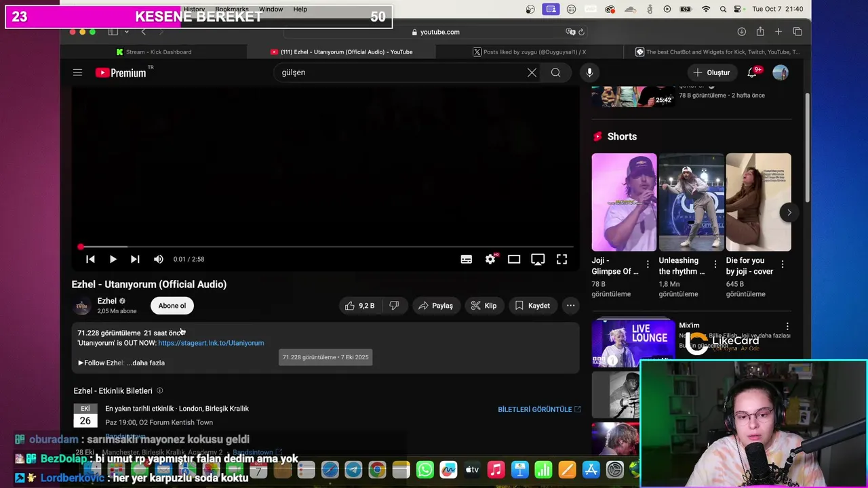Open more actions three-dot menu

coord(571,306)
